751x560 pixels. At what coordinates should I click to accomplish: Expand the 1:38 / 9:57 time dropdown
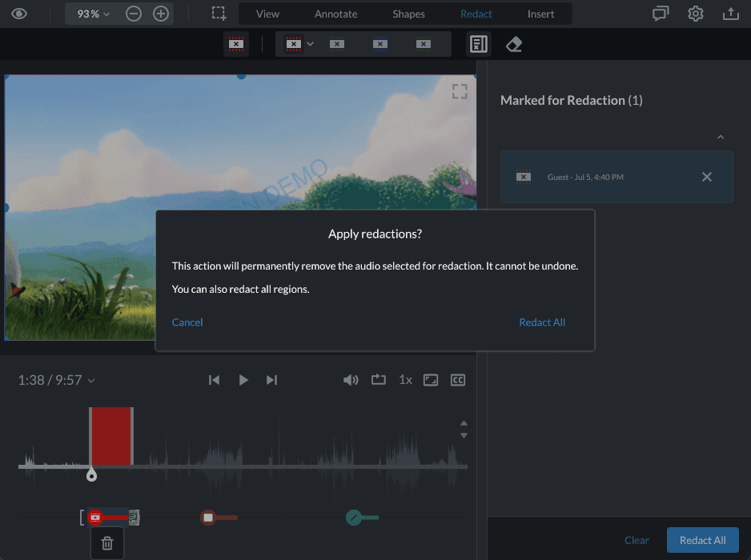[56, 380]
